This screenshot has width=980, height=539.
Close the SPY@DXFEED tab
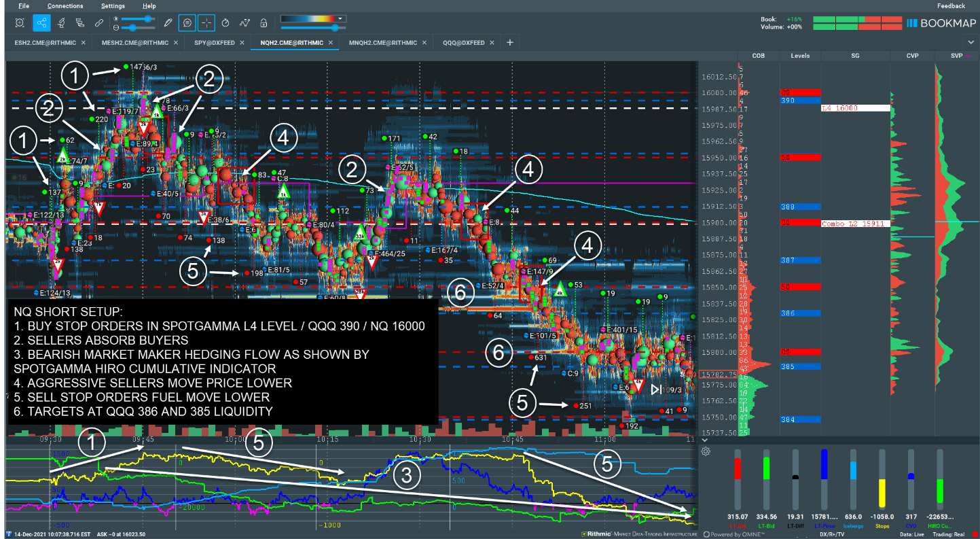[x=242, y=42]
